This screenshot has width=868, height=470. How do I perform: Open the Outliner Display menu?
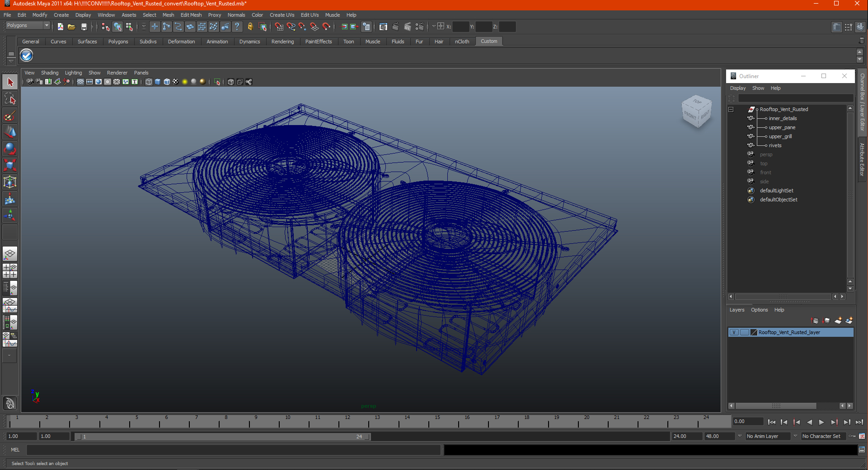point(738,88)
